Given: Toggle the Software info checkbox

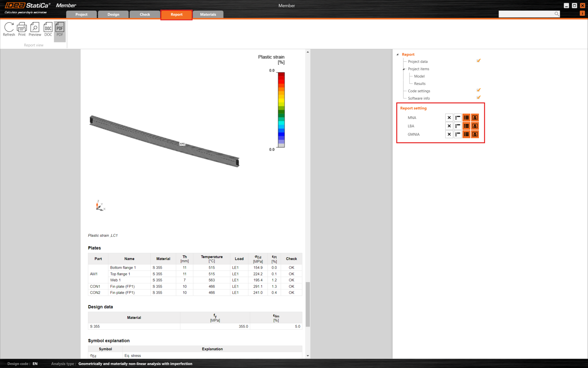Looking at the screenshot, I should click(x=478, y=98).
